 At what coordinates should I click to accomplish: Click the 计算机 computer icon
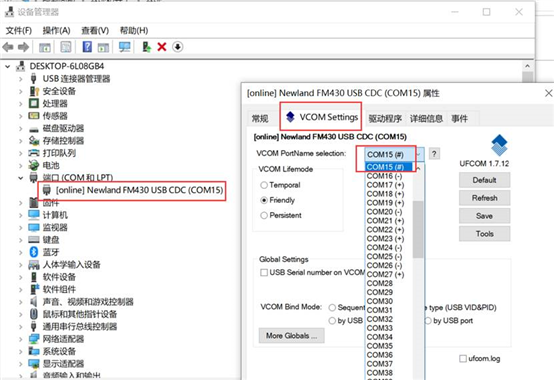(x=34, y=215)
